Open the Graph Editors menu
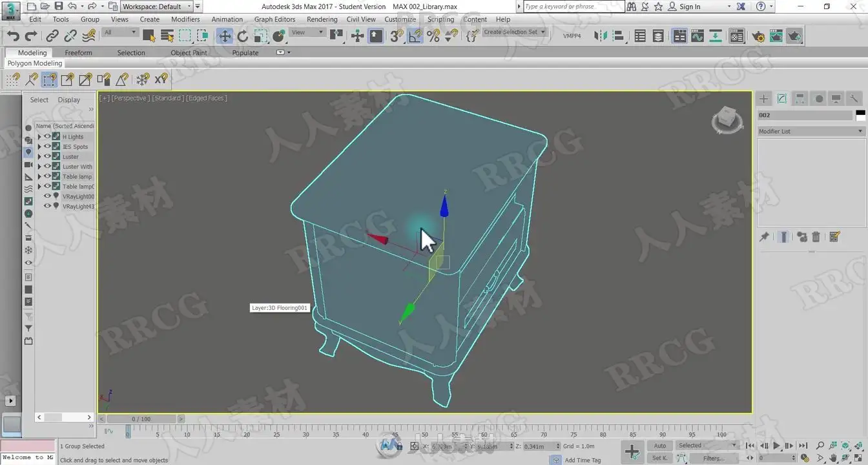This screenshot has height=465, width=868. [274, 19]
